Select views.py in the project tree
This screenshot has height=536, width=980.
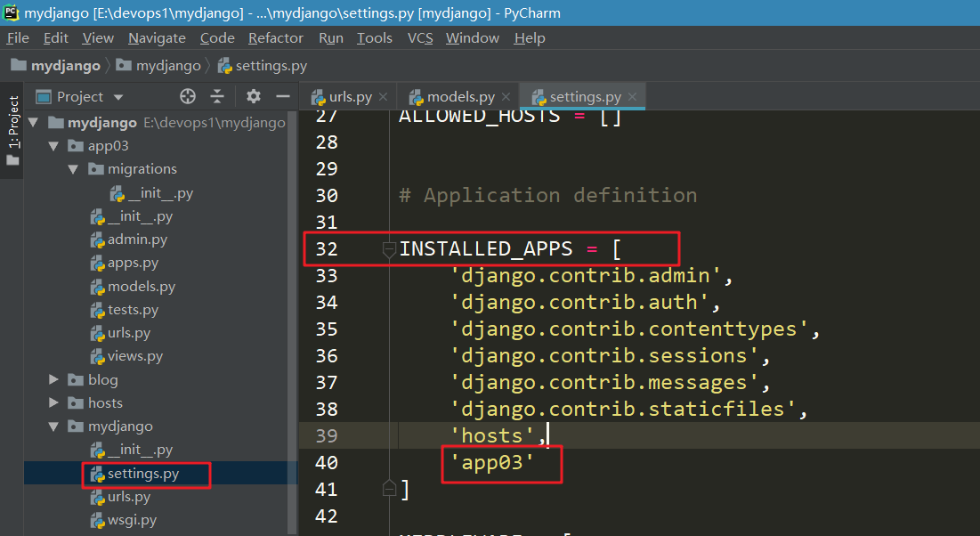pyautogui.click(x=126, y=356)
